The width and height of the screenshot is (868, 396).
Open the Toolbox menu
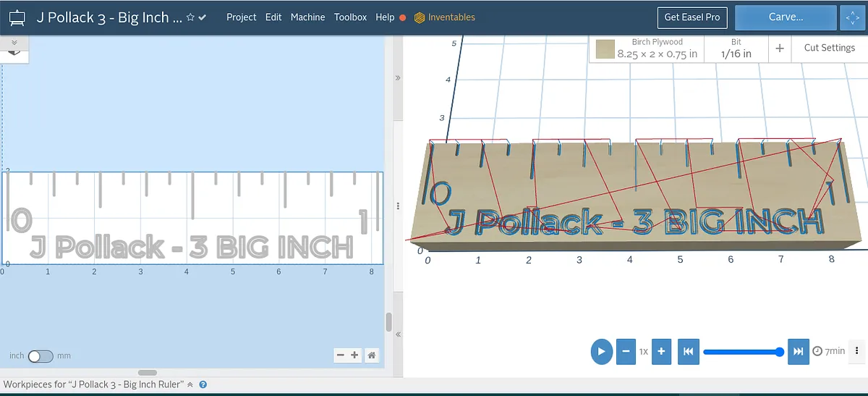pyautogui.click(x=350, y=17)
